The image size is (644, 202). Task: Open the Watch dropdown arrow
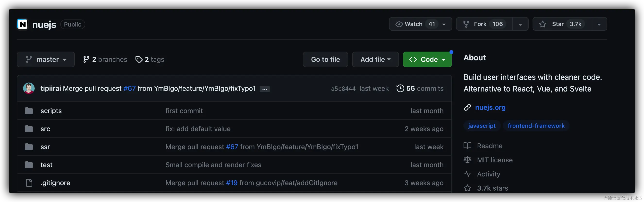tap(444, 24)
